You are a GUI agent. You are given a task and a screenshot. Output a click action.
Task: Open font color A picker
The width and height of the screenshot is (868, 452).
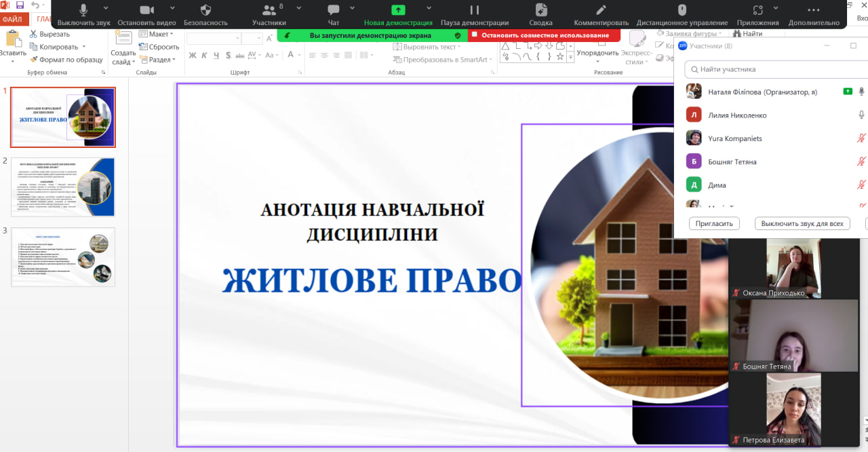click(x=292, y=56)
